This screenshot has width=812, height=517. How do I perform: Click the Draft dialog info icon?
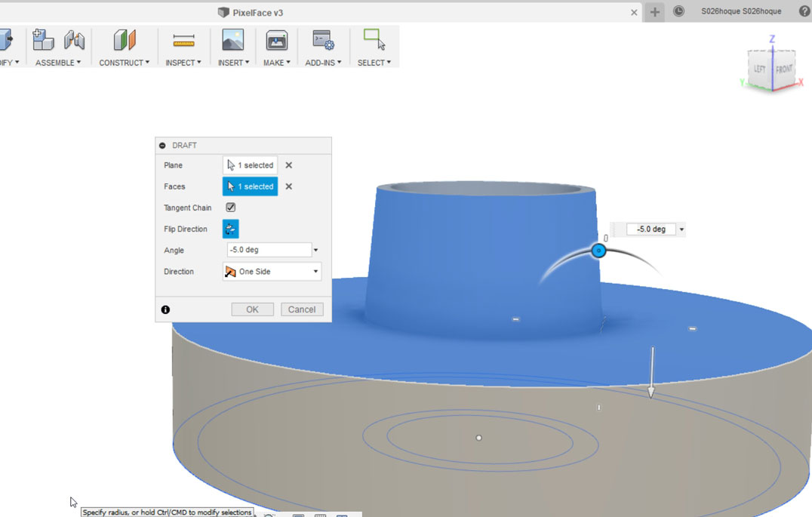click(165, 309)
